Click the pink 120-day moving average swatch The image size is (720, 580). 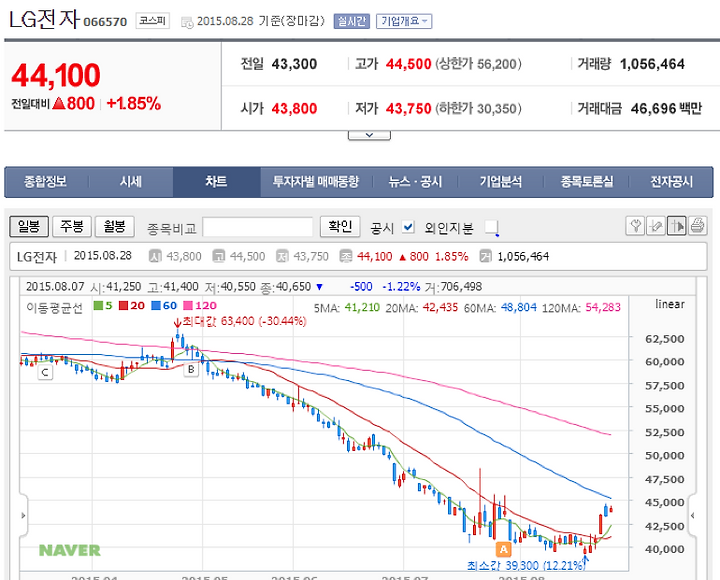188,305
